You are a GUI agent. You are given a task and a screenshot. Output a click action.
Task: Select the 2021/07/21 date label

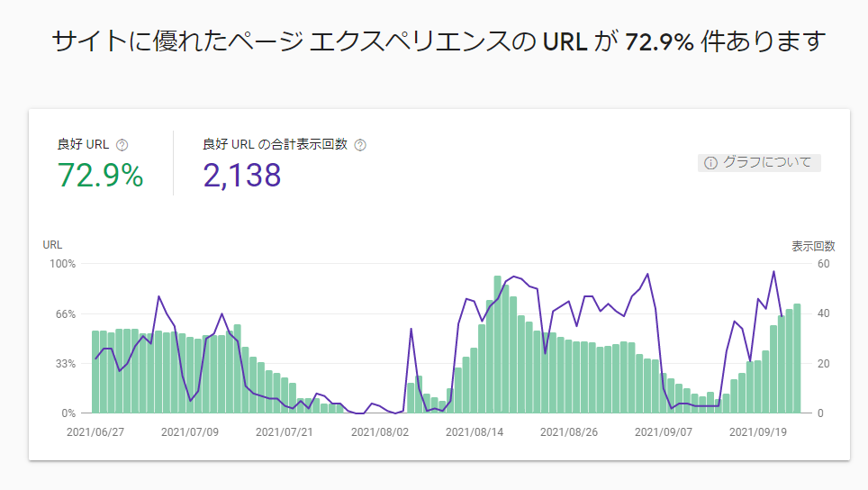pos(285,431)
